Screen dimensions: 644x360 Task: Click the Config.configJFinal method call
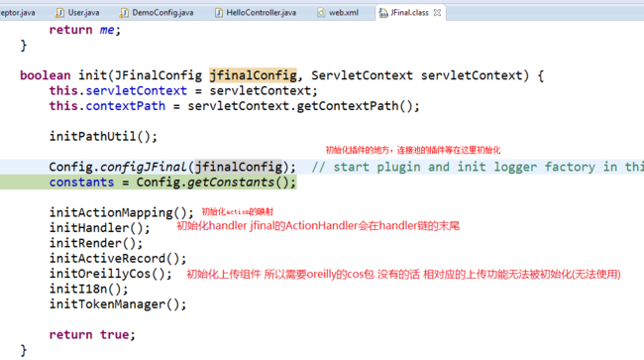(x=172, y=167)
